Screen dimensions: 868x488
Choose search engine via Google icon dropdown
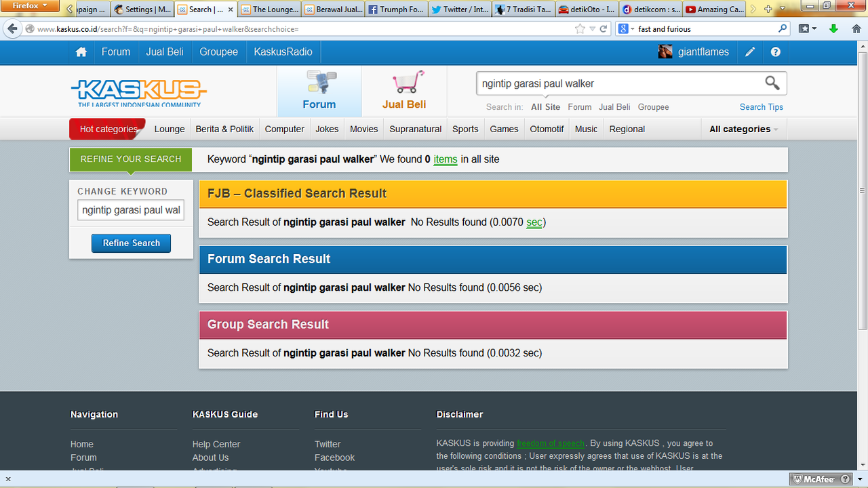point(627,29)
